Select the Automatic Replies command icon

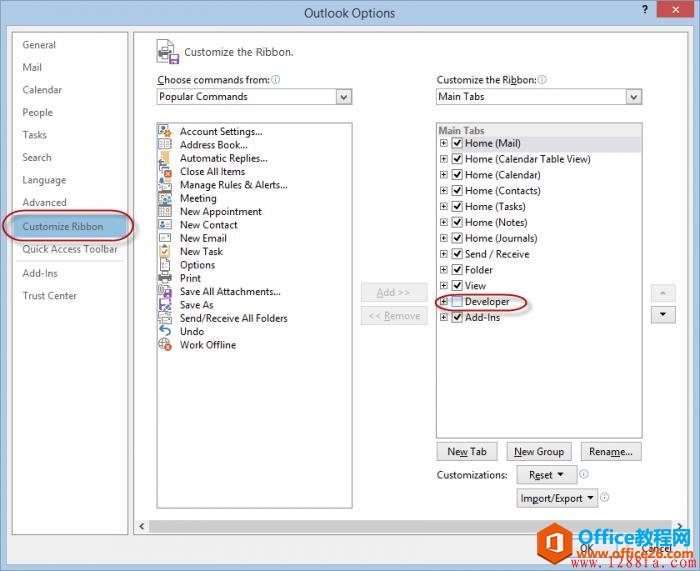(x=165, y=158)
